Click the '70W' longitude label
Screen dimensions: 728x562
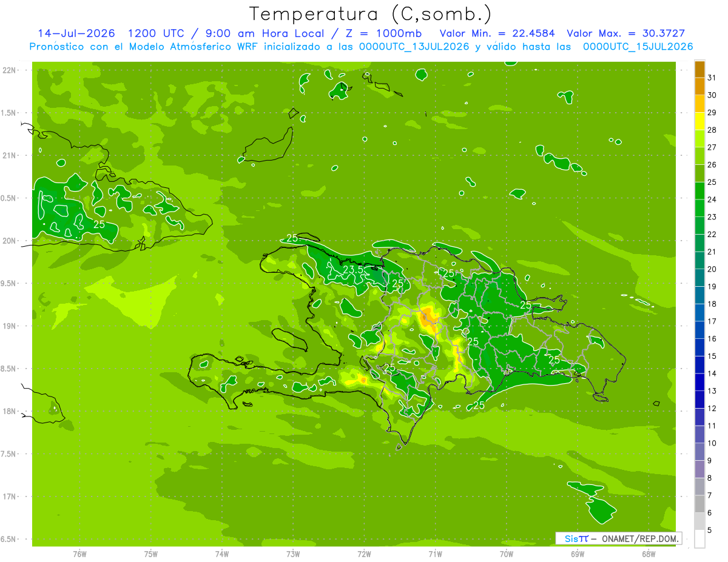point(507,554)
